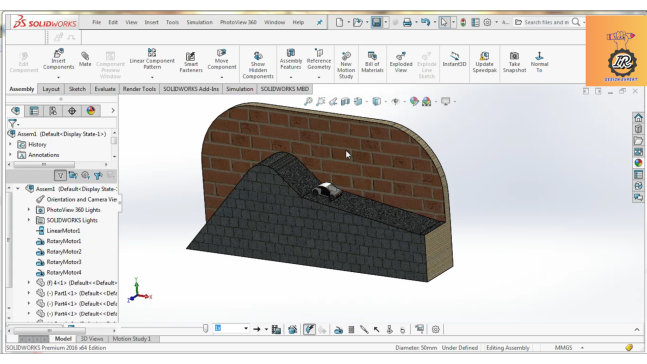The width and height of the screenshot is (647, 364).
Task: Select the Mate tool
Action: click(85, 59)
